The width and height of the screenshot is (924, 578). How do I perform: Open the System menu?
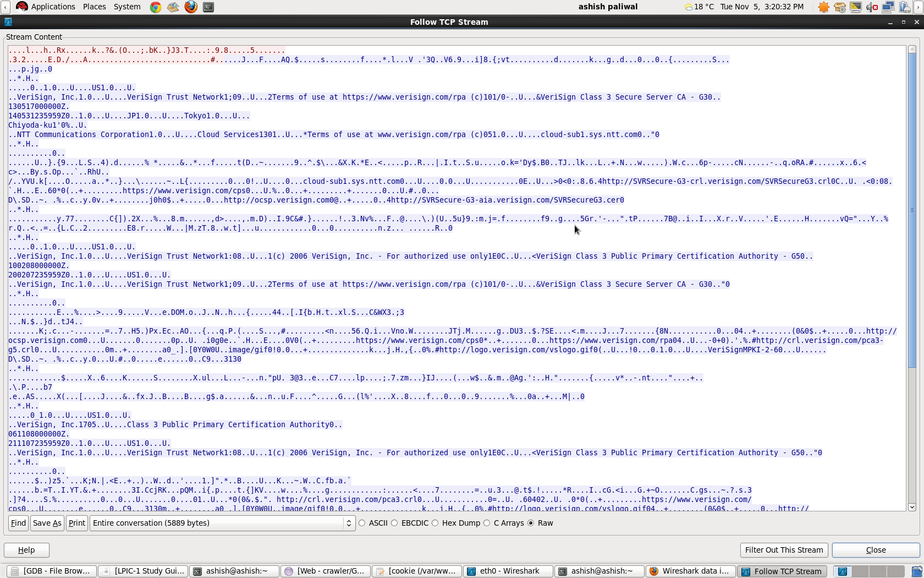pyautogui.click(x=127, y=7)
